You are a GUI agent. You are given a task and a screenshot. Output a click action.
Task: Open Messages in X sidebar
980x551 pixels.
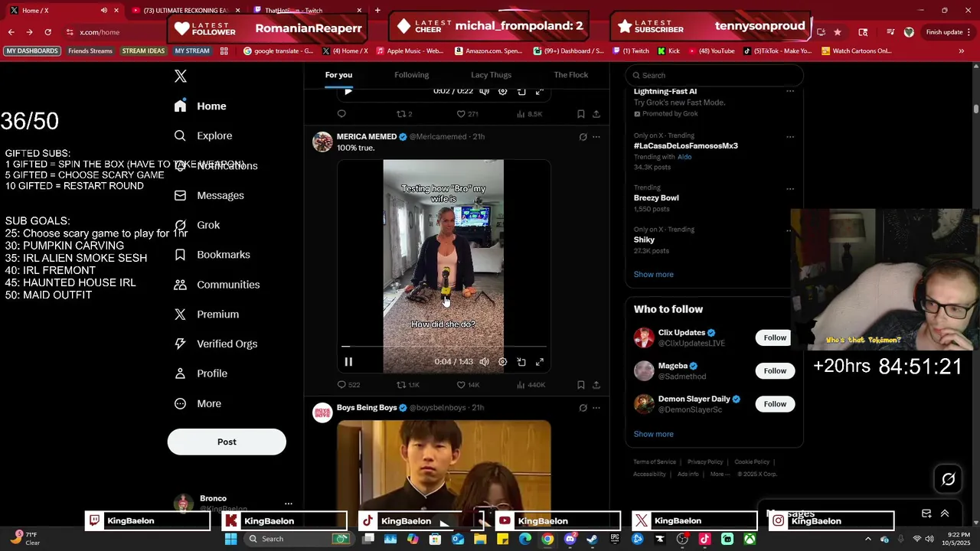pyautogui.click(x=209, y=195)
